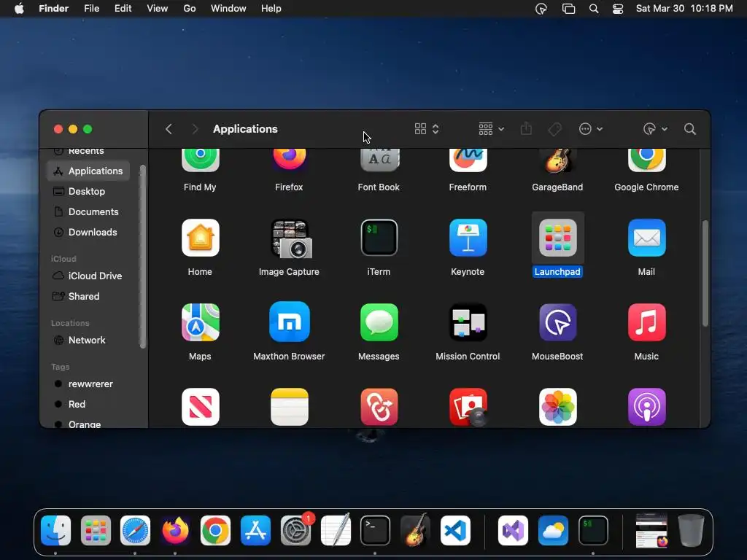Select the Photo Booth app icon

(468, 407)
